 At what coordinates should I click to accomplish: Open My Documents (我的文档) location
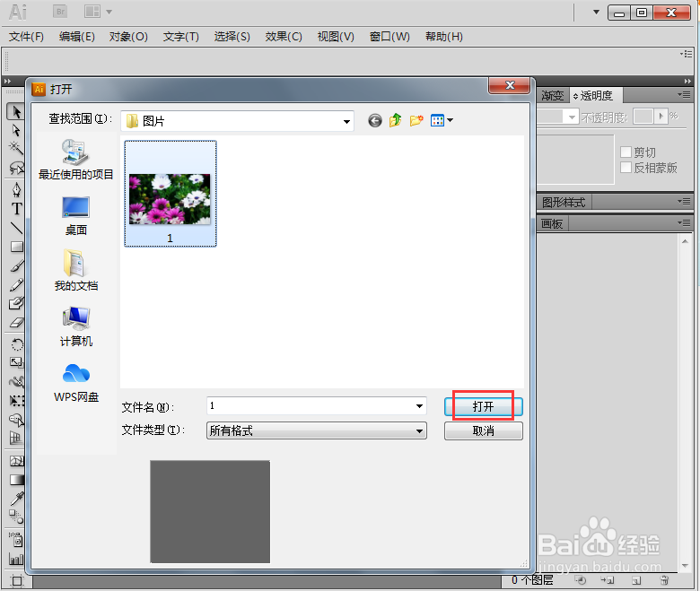pos(76,271)
